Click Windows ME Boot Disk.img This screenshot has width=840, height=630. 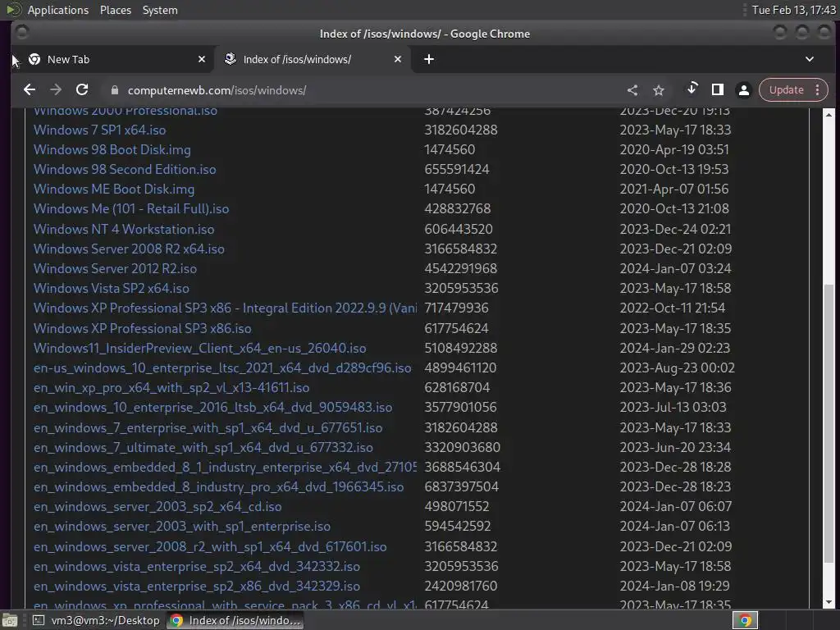pyautogui.click(x=113, y=189)
